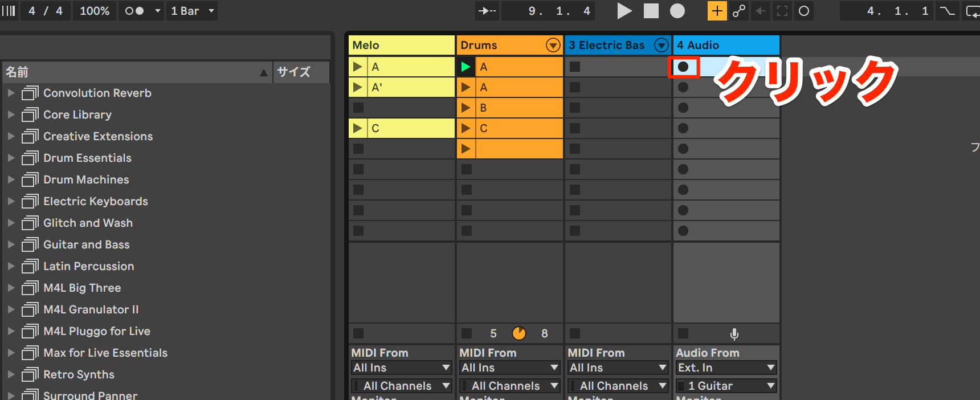Open Melo track All Channels dropdown
Viewport: 980px width, 400px height.
point(402,386)
